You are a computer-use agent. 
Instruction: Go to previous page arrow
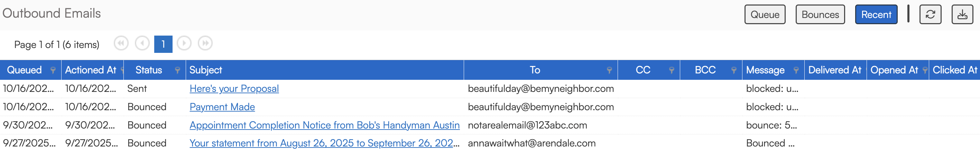click(142, 43)
